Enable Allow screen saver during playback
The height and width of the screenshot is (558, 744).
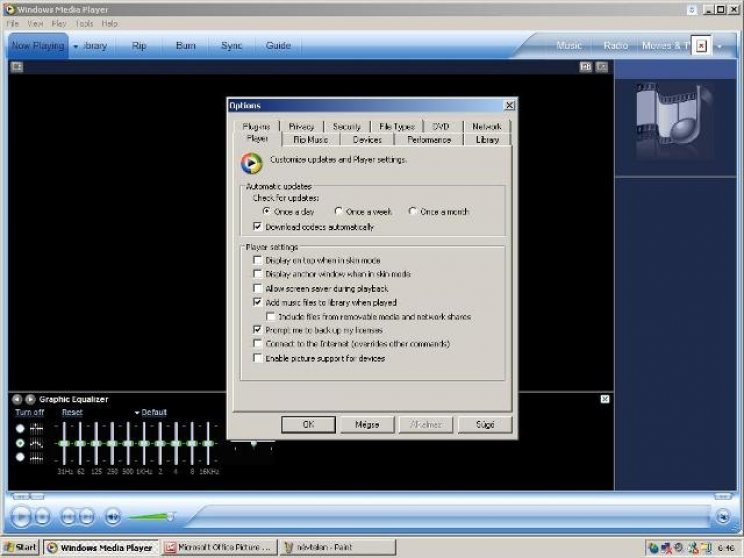258,288
